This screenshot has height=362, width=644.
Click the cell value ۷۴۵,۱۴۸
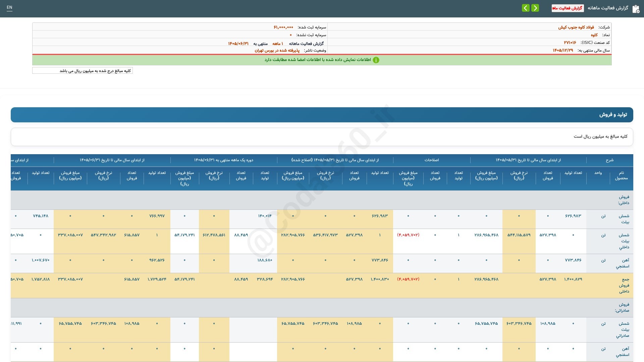41,216
